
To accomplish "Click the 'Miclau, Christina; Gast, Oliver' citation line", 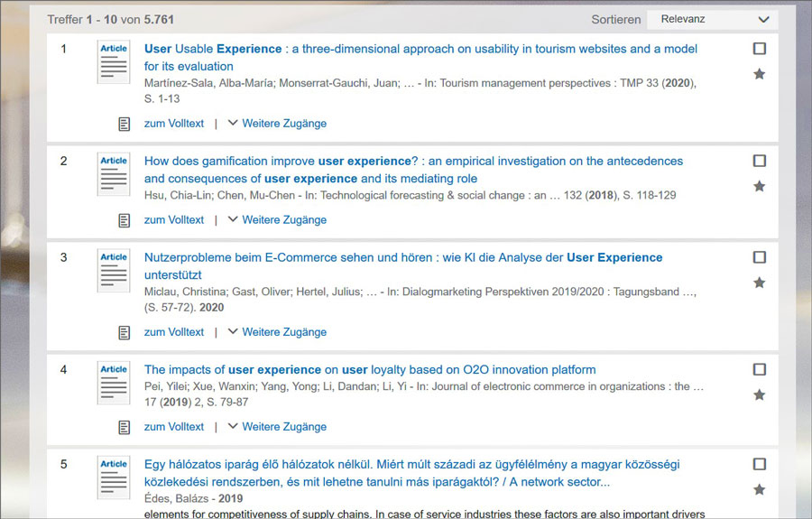I will 420,300.
